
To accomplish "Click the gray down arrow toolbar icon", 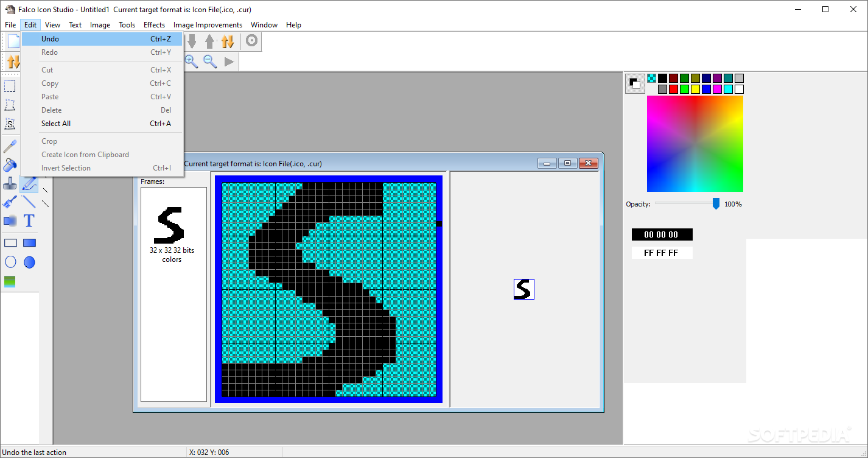I will point(192,41).
